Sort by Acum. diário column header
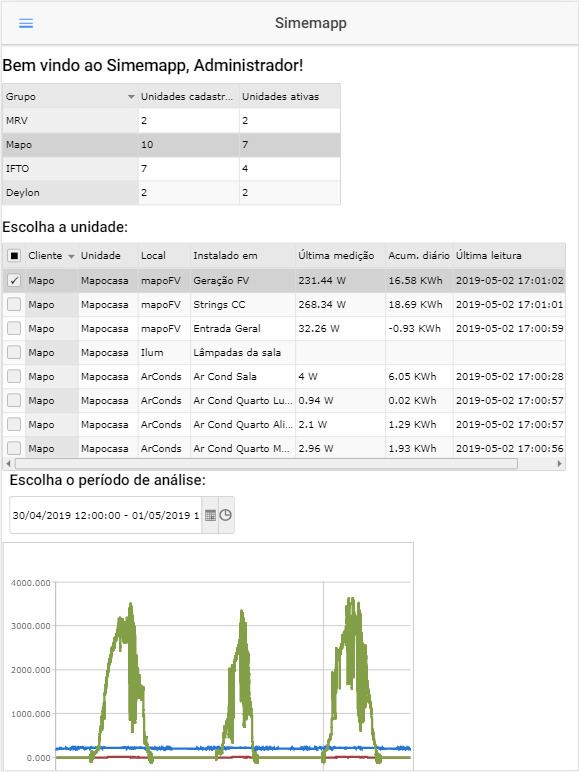Screen dimensions: 579x772 pyautogui.click(x=419, y=256)
